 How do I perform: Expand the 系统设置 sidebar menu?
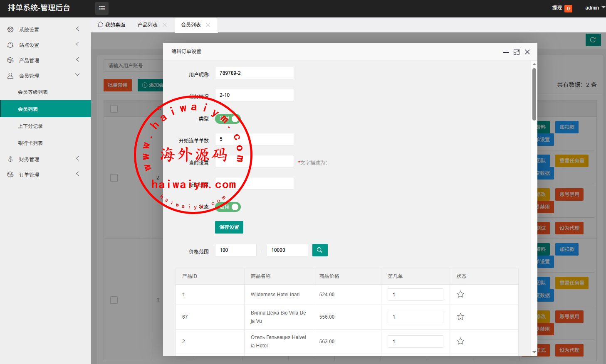45,30
